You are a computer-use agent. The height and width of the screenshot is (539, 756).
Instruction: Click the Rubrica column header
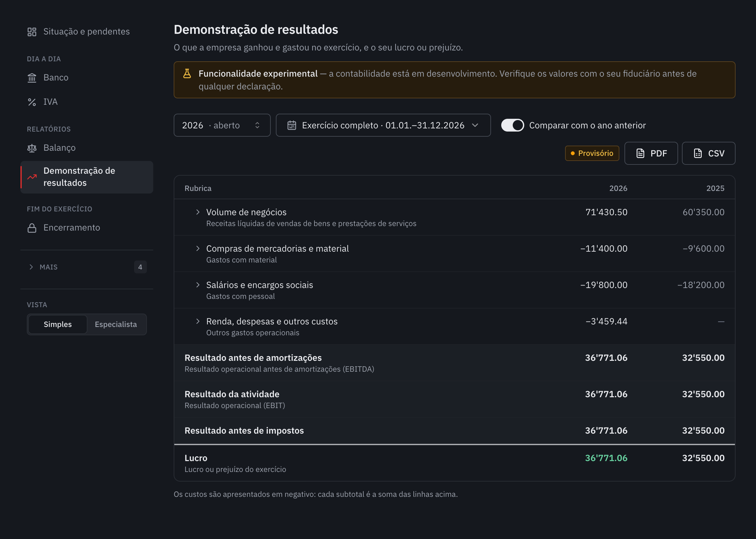[x=198, y=188]
